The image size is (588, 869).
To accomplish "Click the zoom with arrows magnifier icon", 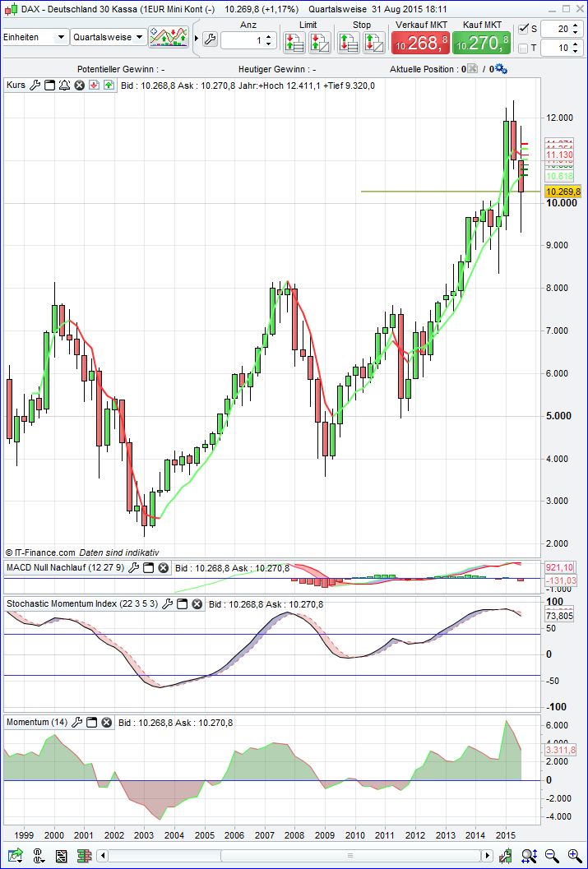I will 528,855.
